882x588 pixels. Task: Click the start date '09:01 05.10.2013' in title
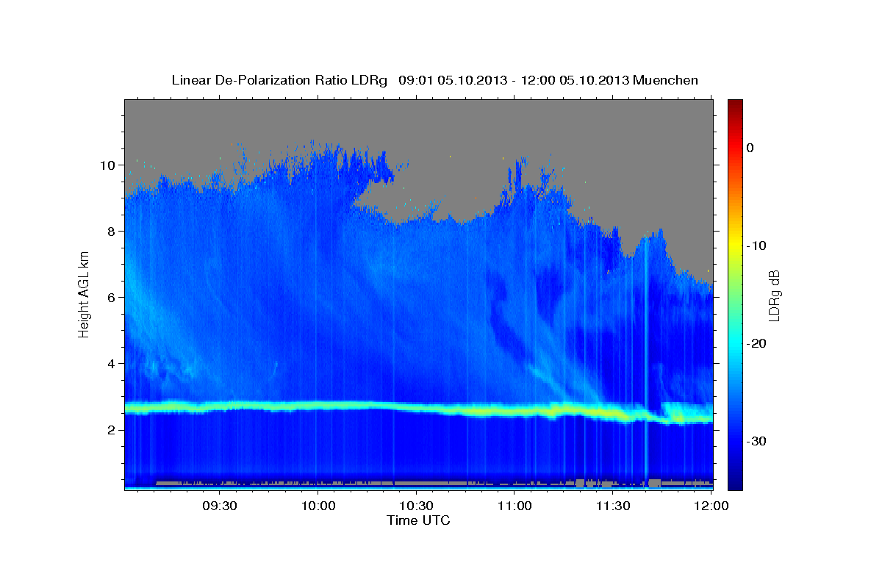pyautogui.click(x=453, y=80)
